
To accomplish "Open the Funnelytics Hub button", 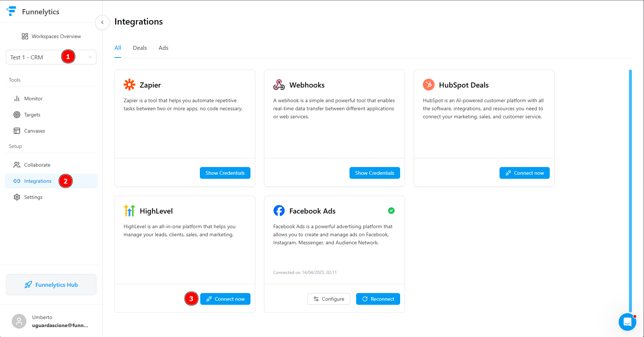I will point(51,285).
